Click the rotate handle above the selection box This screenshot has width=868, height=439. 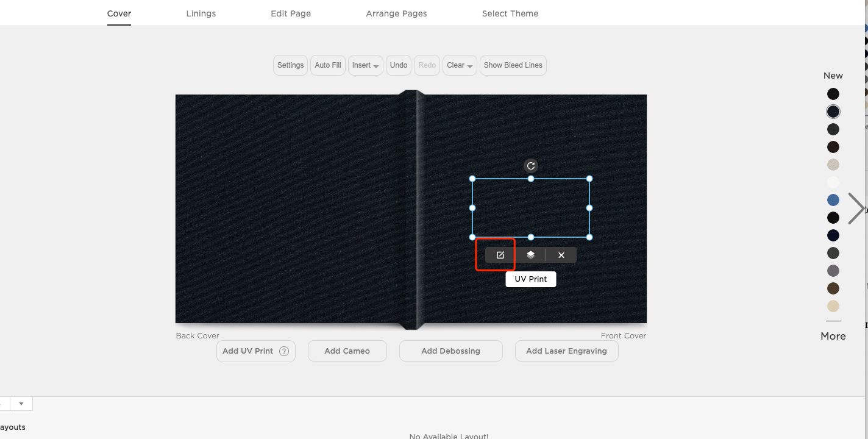point(531,166)
